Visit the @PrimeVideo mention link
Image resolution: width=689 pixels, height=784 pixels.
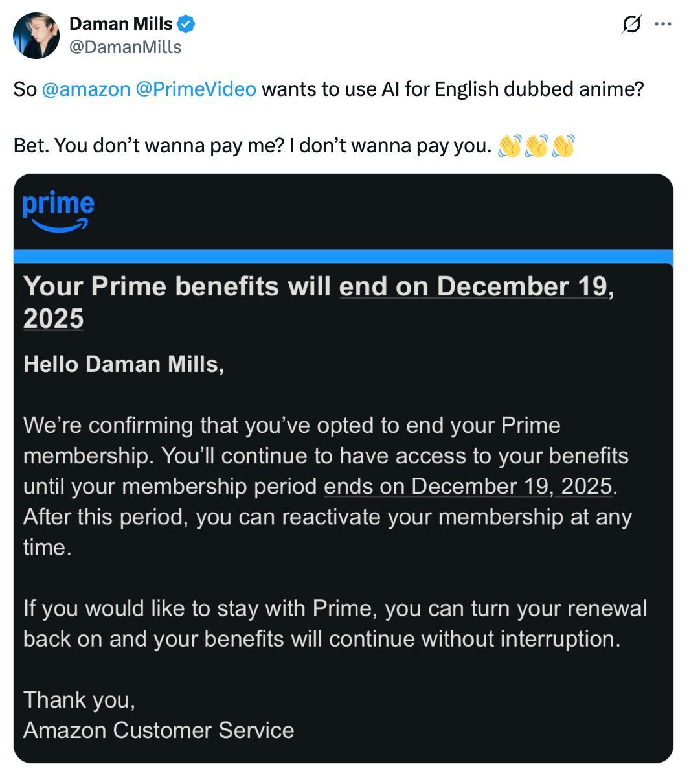tap(196, 89)
